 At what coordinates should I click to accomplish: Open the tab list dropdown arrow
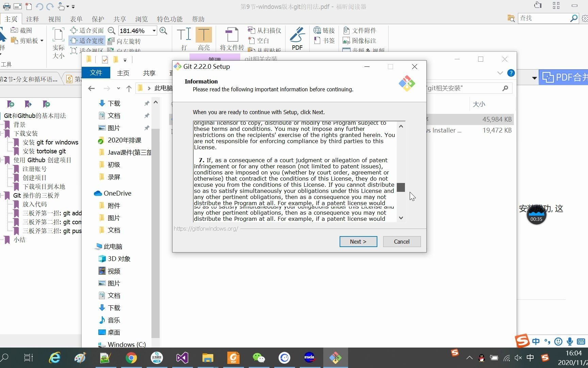pos(534,78)
